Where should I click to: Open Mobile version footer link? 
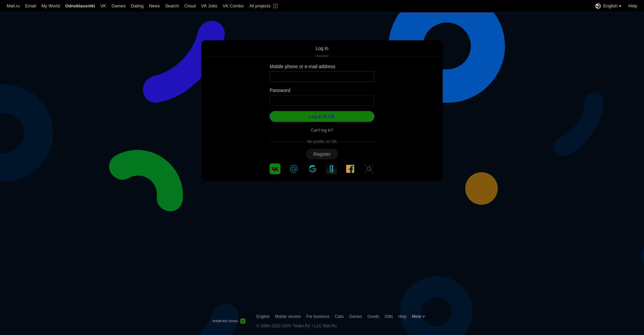[x=288, y=317]
